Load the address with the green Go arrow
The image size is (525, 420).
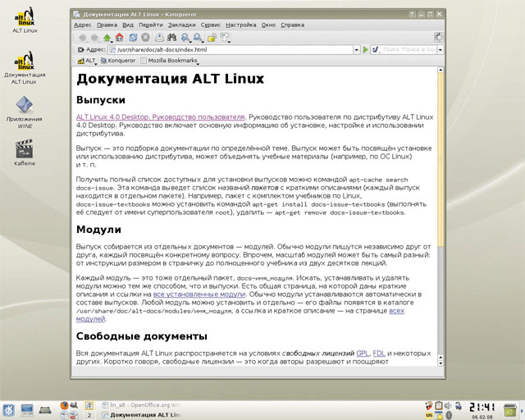(365, 50)
